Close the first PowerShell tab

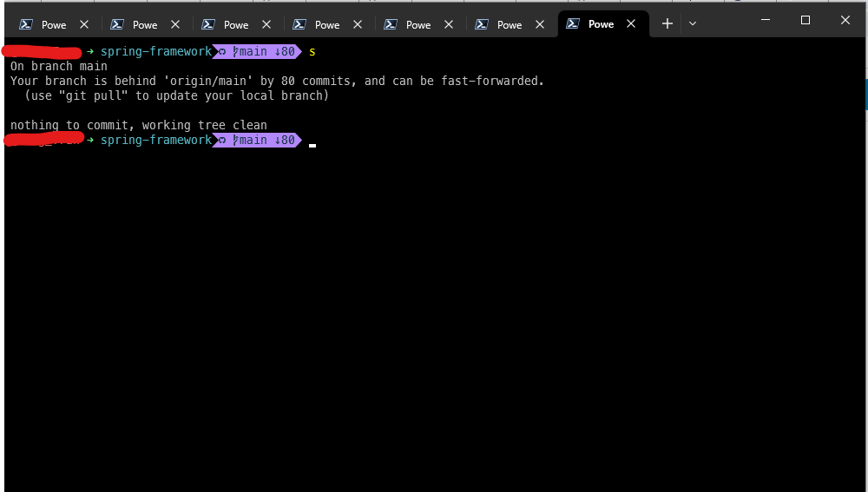84,24
